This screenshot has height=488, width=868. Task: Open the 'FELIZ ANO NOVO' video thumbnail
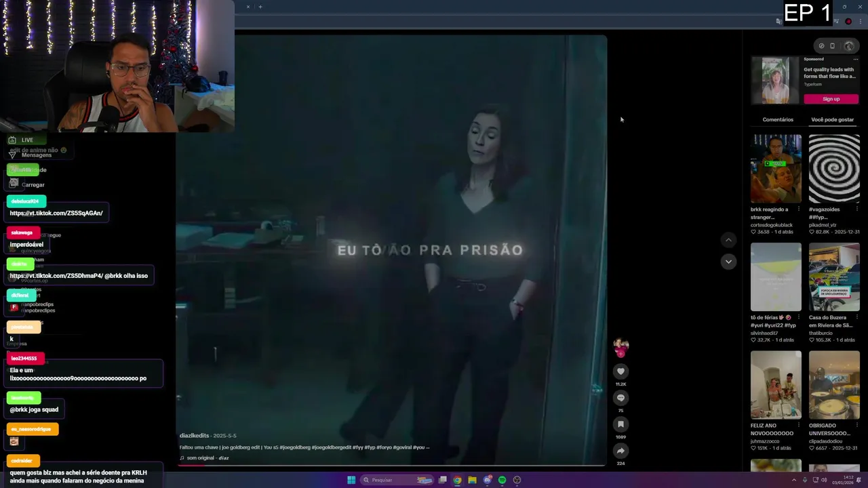tap(776, 385)
